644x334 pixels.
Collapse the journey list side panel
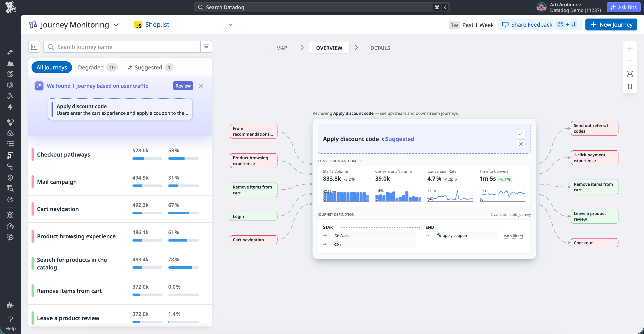[34, 47]
